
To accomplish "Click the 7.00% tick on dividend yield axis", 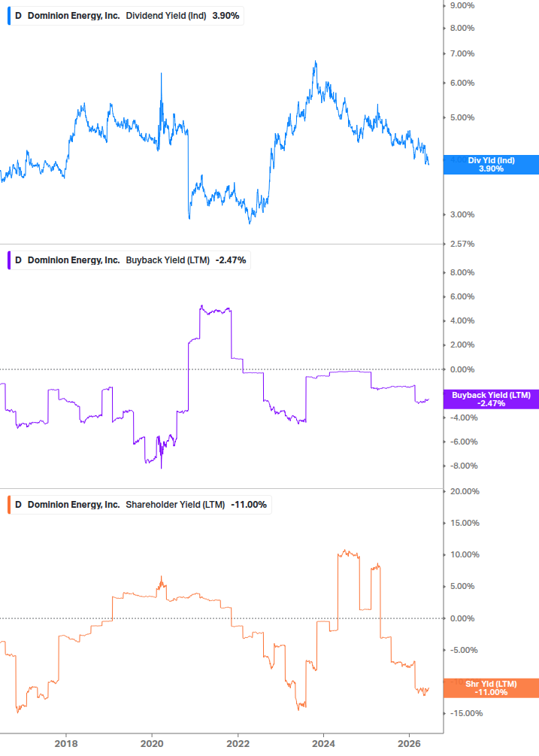I will pyautogui.click(x=462, y=53).
